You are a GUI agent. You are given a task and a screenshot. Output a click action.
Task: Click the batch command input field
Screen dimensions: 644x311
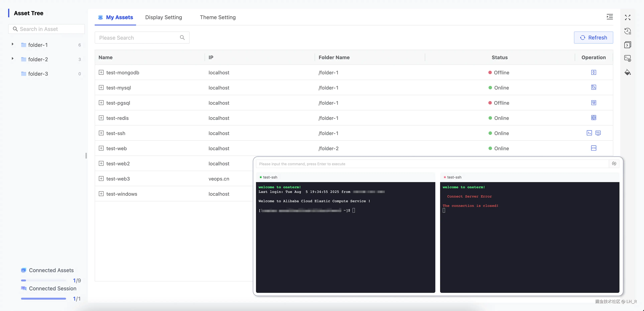point(432,164)
